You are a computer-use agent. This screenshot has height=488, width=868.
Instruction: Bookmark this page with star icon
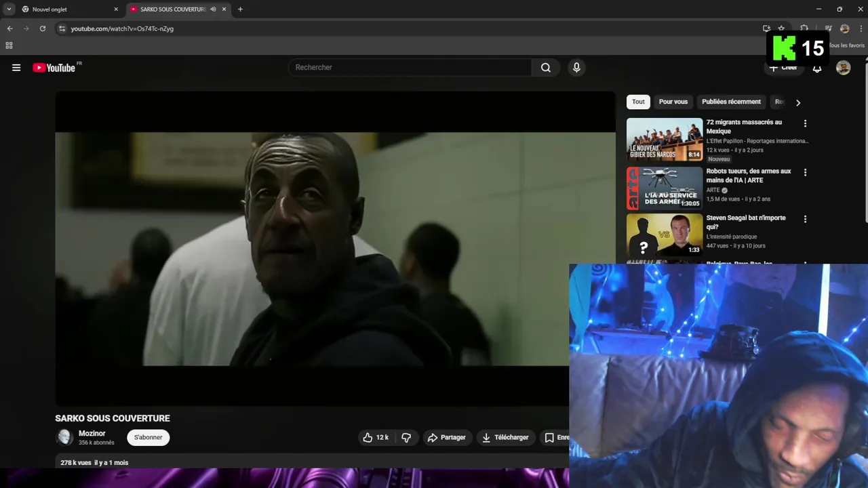(781, 28)
